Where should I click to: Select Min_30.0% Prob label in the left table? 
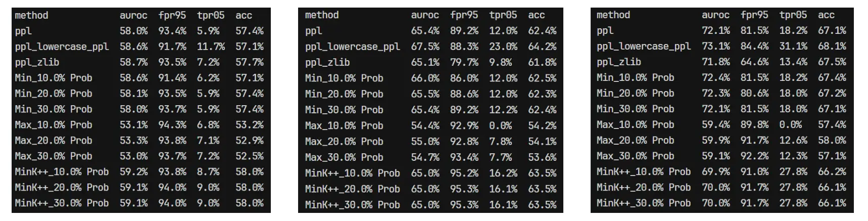tap(54, 109)
